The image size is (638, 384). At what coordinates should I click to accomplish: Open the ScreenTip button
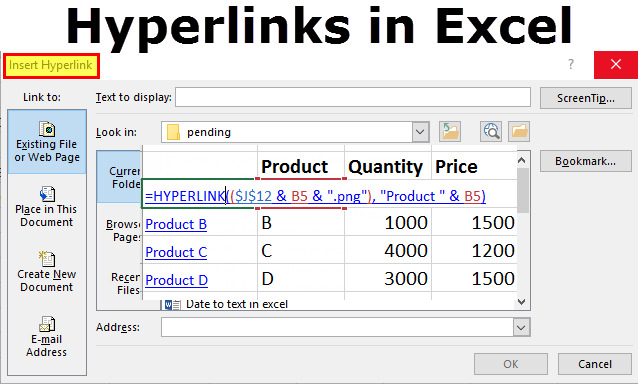[586, 98]
